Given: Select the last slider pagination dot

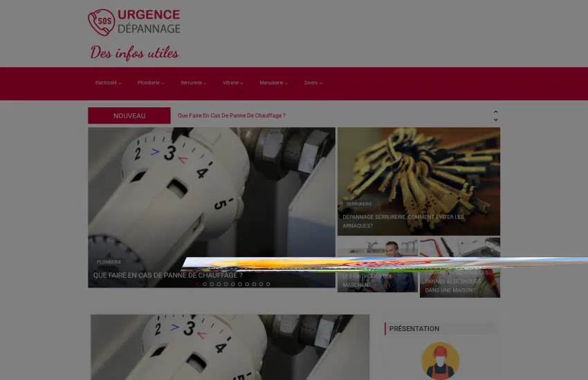Looking at the screenshot, I should pos(268,284).
